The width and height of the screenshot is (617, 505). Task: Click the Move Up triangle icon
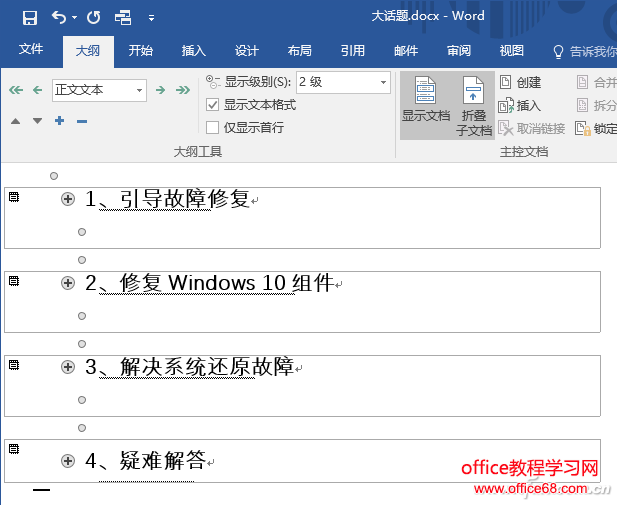click(x=15, y=121)
